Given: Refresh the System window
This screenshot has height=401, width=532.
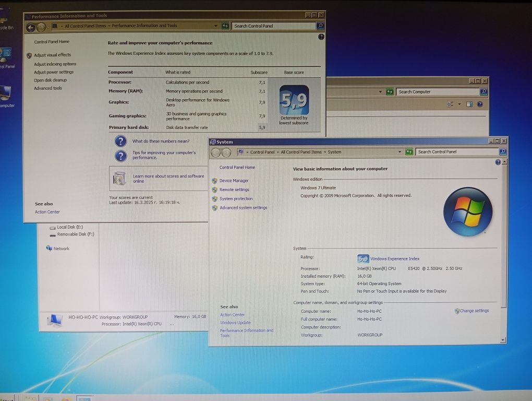Looking at the screenshot, I should (409, 152).
